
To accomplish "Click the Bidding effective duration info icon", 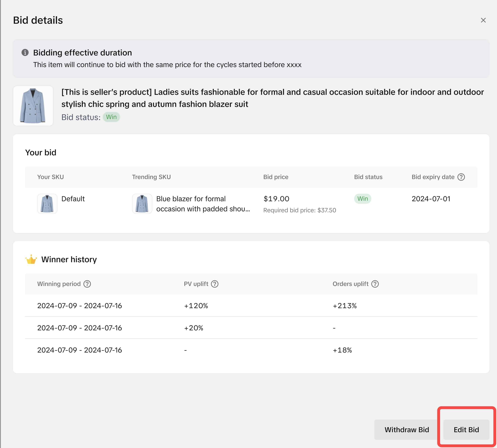I will coord(25,52).
